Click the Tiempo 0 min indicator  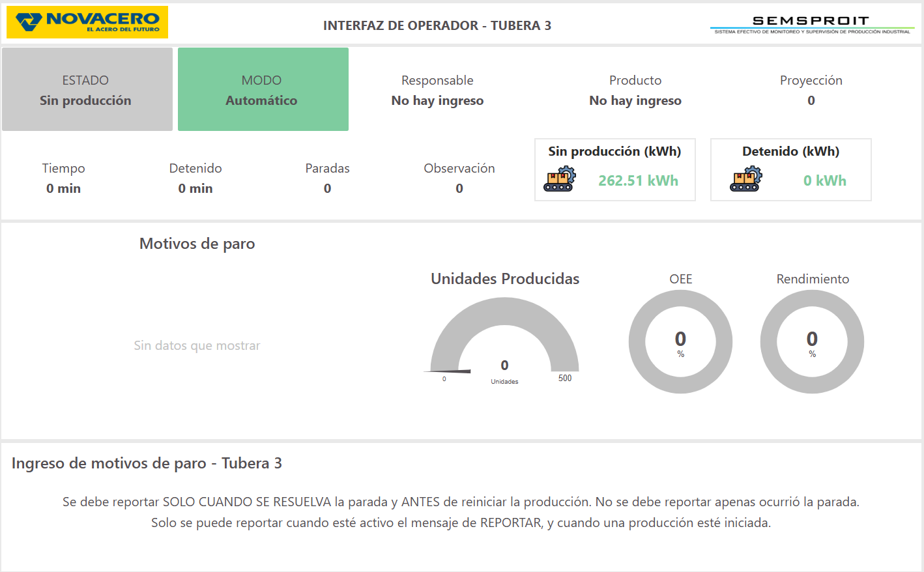pos(64,188)
